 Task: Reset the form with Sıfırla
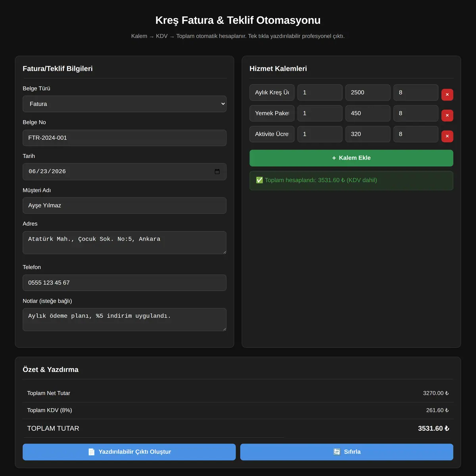pos(347,452)
